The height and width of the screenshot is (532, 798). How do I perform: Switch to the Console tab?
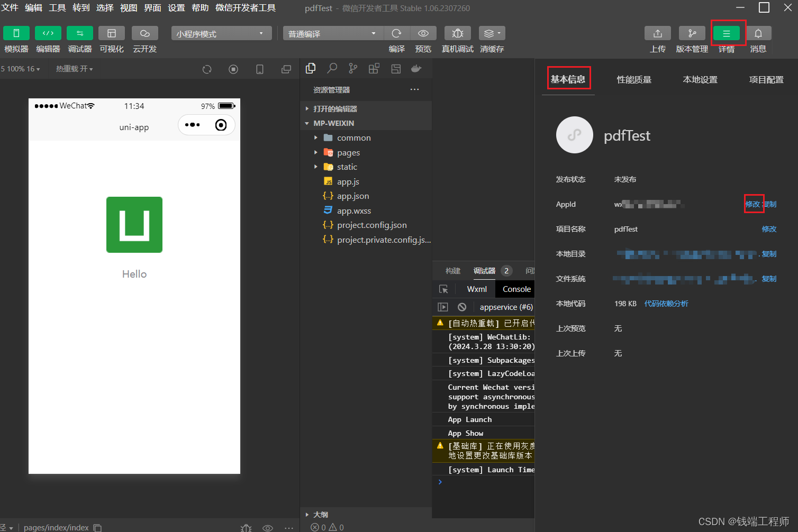[x=516, y=289]
